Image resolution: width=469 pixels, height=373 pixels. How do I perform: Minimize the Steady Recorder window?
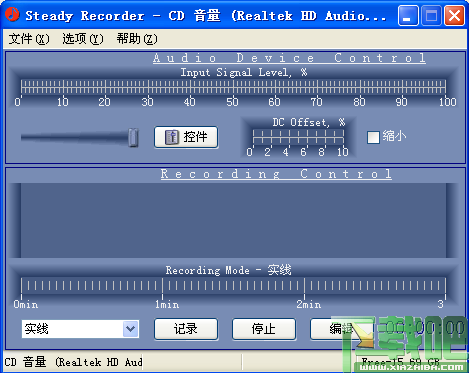[408, 16]
